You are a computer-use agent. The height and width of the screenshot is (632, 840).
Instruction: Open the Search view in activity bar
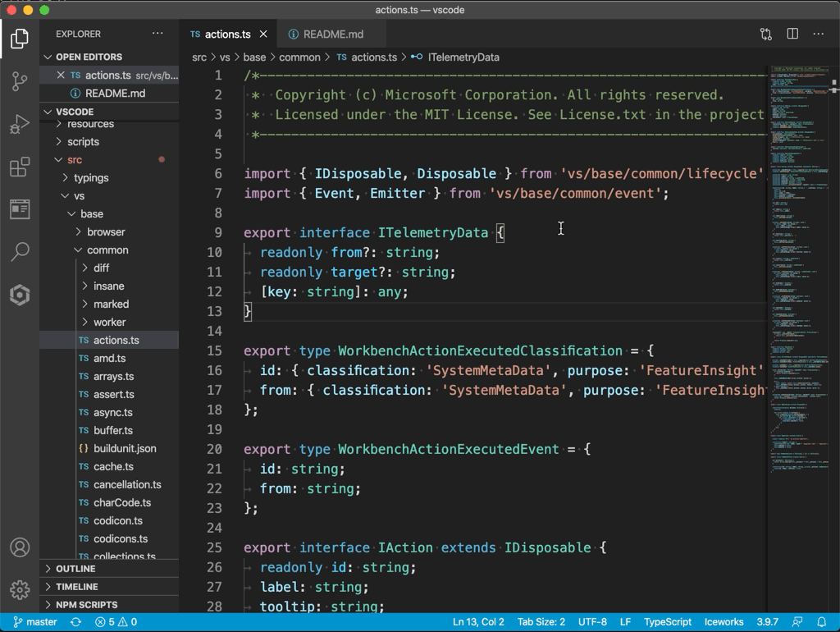pos(20,252)
